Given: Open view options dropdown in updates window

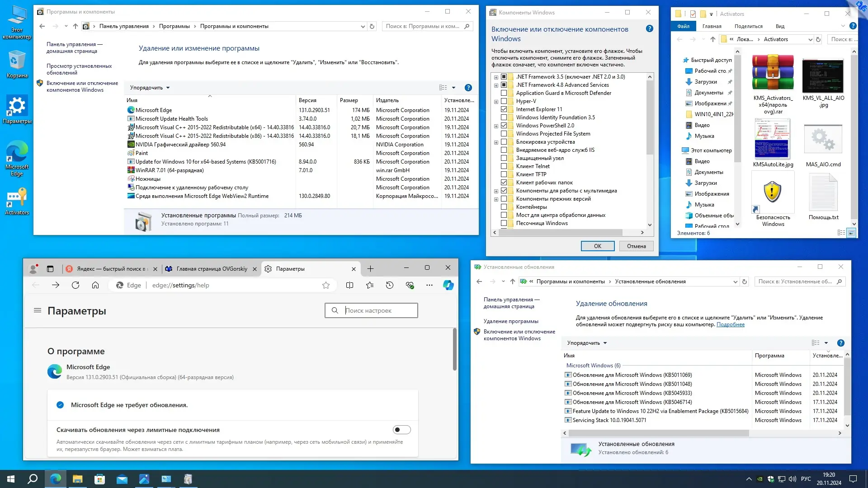Looking at the screenshot, I should (826, 343).
